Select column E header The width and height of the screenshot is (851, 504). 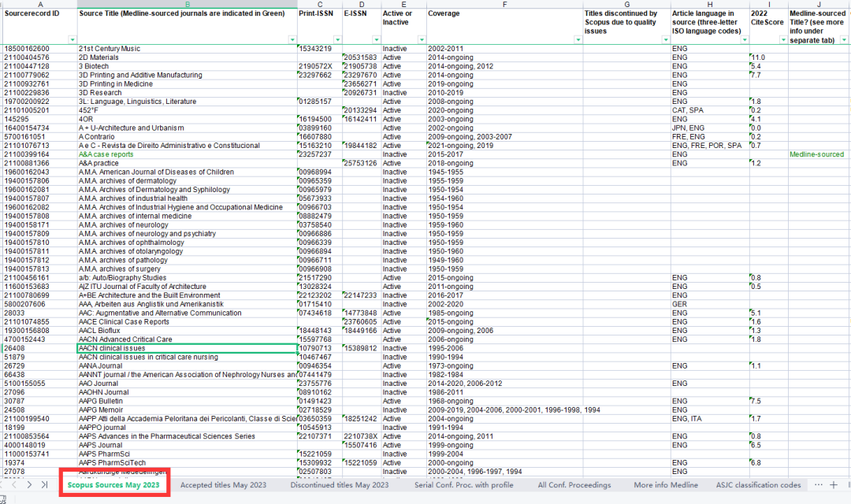coord(403,5)
